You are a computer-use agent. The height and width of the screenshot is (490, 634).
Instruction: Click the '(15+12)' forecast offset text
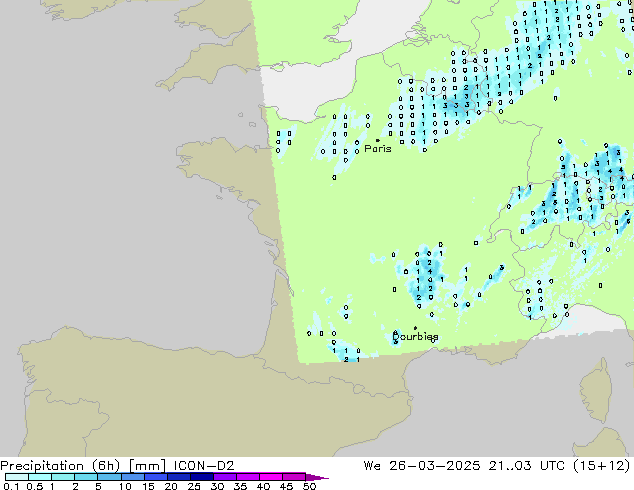click(x=601, y=466)
